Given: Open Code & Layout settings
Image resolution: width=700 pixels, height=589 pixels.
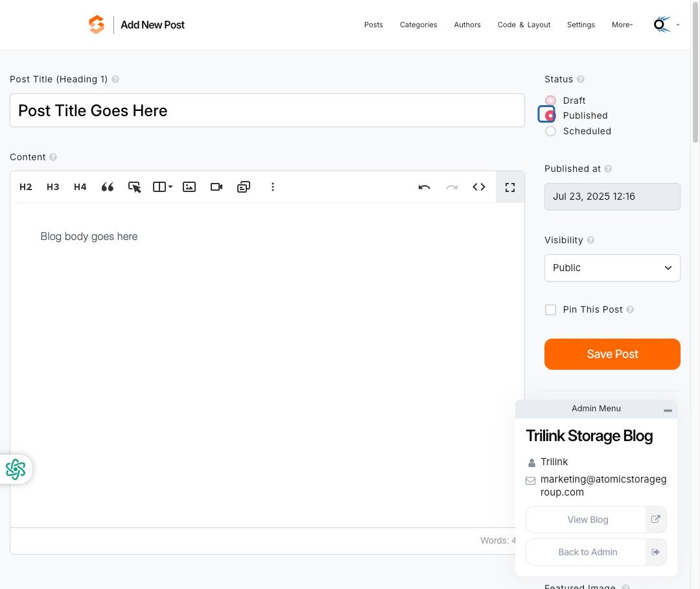Looking at the screenshot, I should tap(524, 25).
